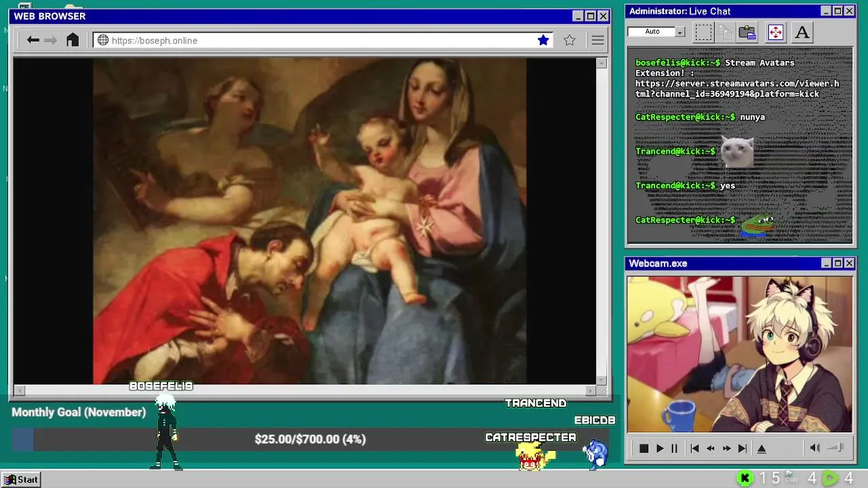Maximize the Webcam.exe window
The height and width of the screenshot is (488, 868).
click(837, 263)
